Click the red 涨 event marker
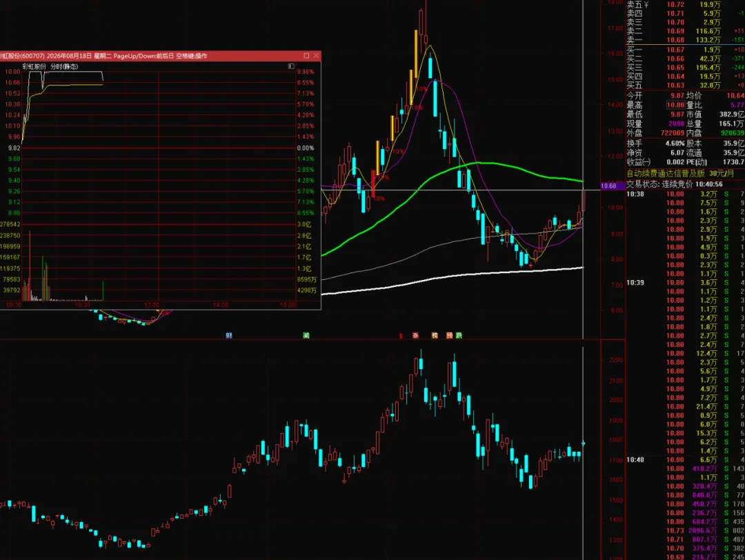Image resolution: width=745 pixels, height=560 pixels. point(416,335)
